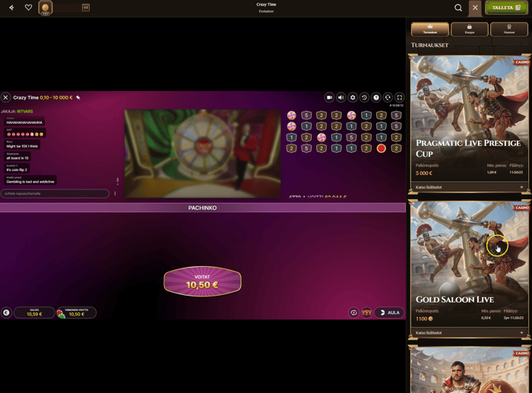The height and width of the screenshot is (393, 532).
Task: Add game to favorites with heart icon
Action: coord(29,8)
